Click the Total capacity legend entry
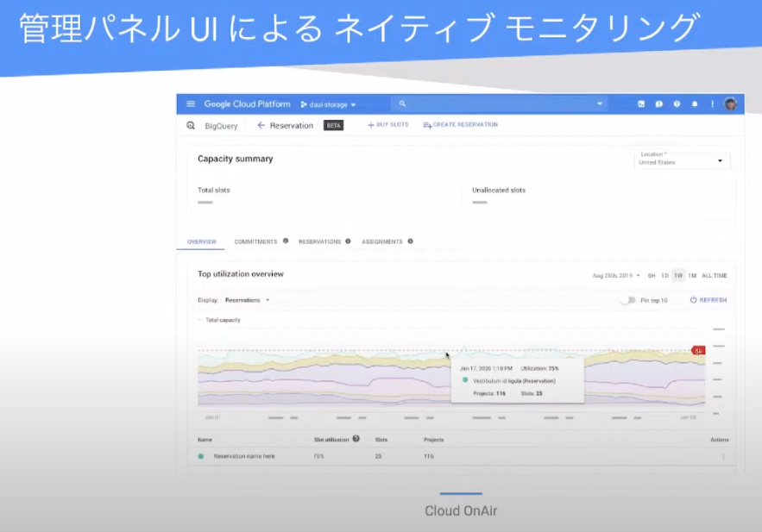The image size is (762, 532). tap(219, 320)
